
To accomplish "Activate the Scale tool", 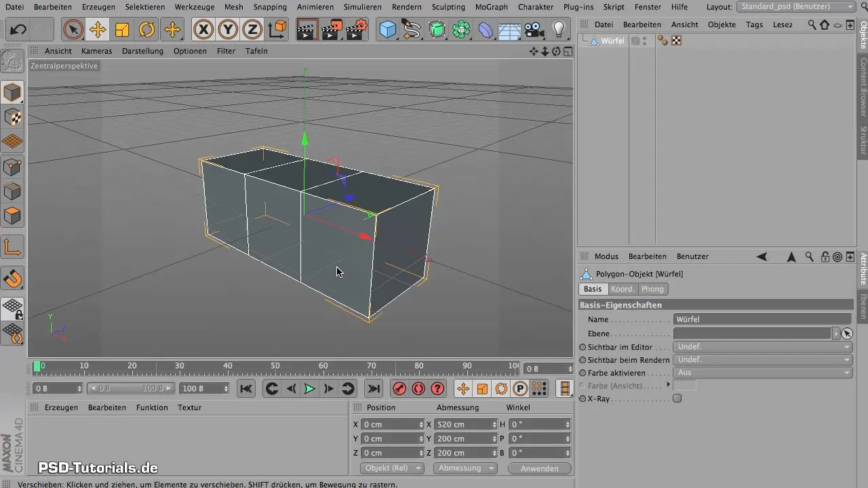I will pyautogui.click(x=122, y=30).
